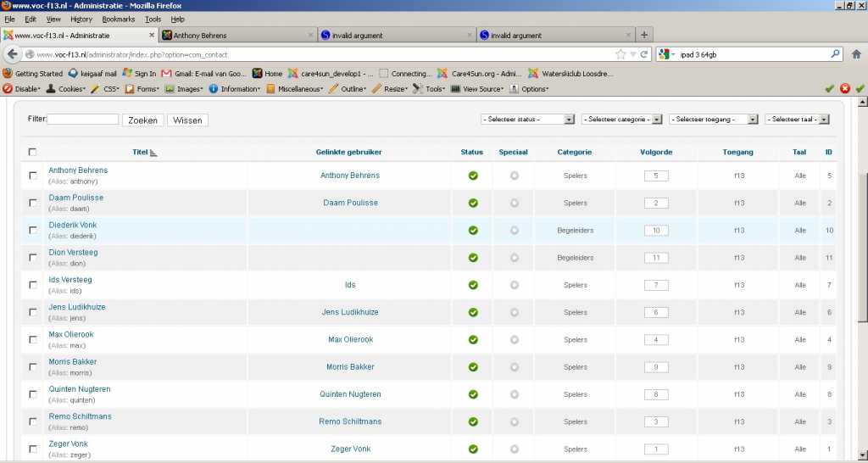
Task: Click the Filter text input field
Action: (83, 120)
